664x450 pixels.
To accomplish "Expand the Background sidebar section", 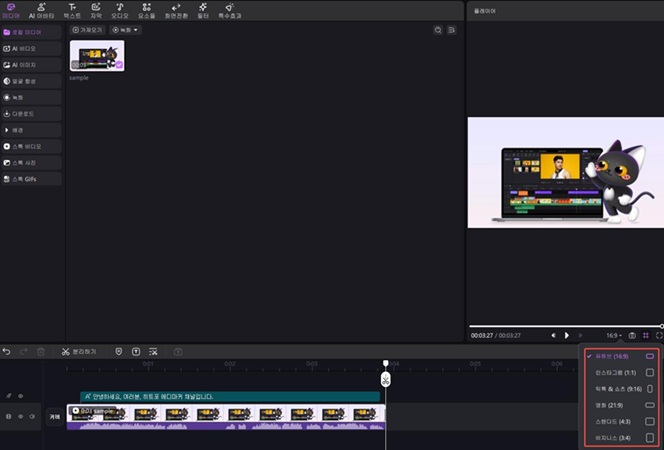I will [31, 130].
